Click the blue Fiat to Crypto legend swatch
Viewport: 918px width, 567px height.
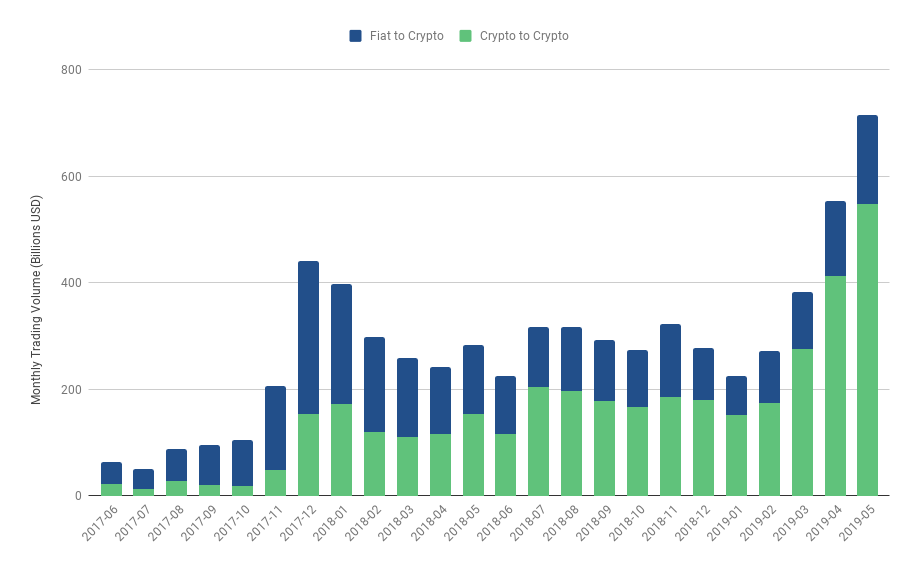pos(355,36)
